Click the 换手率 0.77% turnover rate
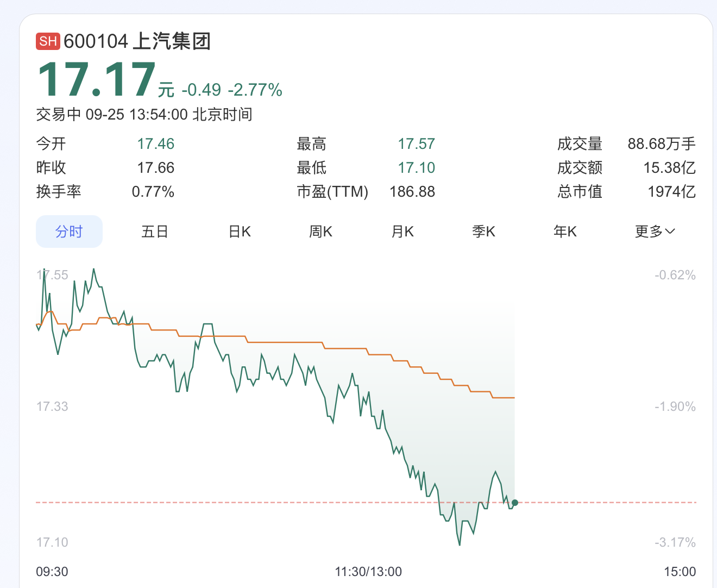 pyautogui.click(x=153, y=192)
